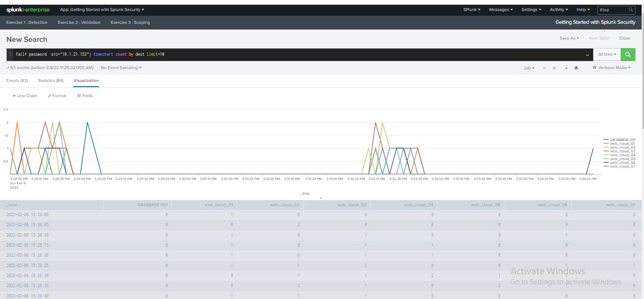Image resolution: width=644 pixels, height=299 pixels.
Task: Click the 2022-02-06 15:28:35 time cell
Action: pos(28,286)
